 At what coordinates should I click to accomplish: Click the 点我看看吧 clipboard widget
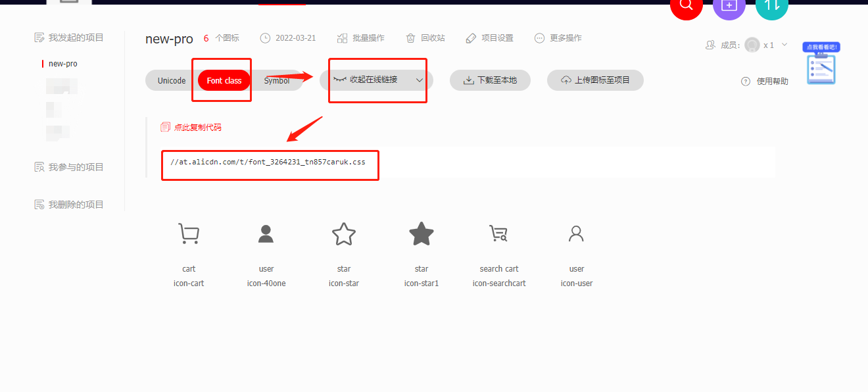(x=821, y=64)
